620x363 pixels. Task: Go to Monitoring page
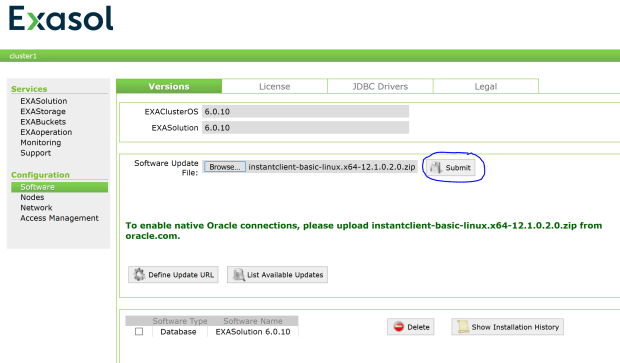click(x=41, y=142)
